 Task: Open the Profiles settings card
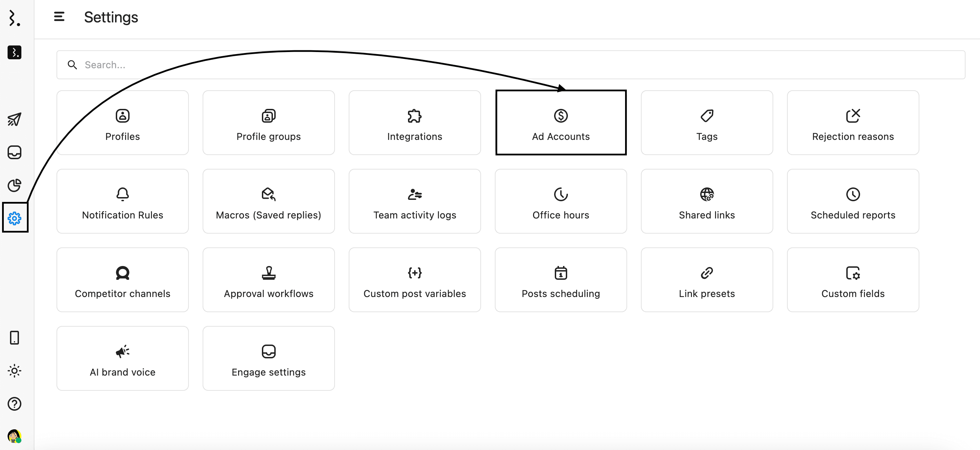pyautogui.click(x=123, y=123)
